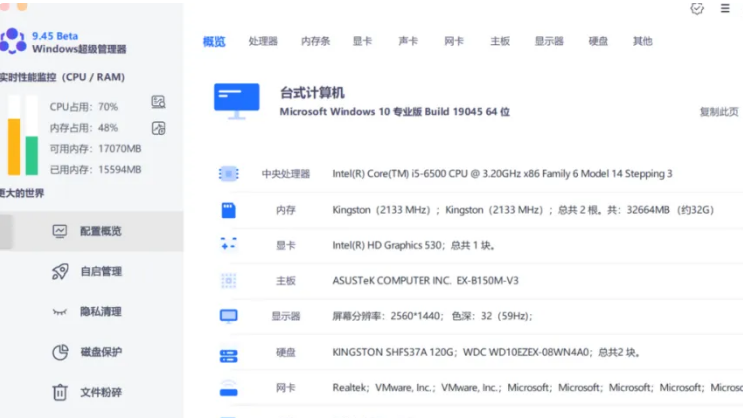Switch to the 处理器 tab
This screenshot has width=743, height=418.
click(263, 42)
